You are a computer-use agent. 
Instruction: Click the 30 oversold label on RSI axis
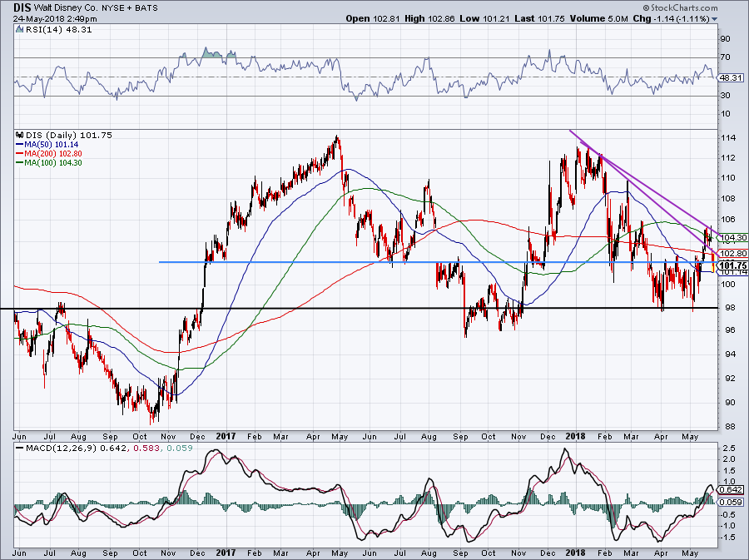pos(726,96)
